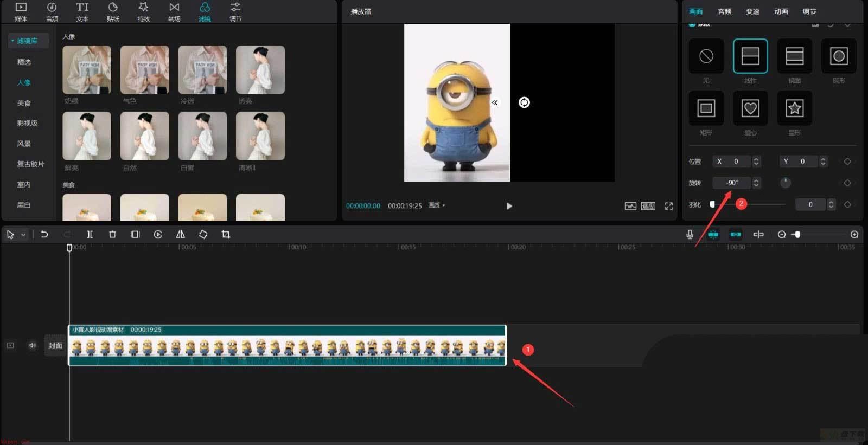The image size is (868, 445).
Task: Choose the 白皙 filter thumbnail
Action: coord(202,136)
